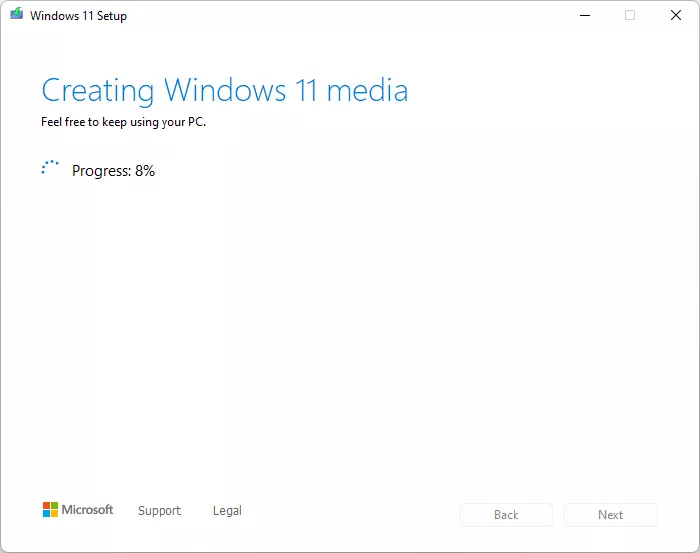Click the Windows 11 Setup title bar icon
Viewport: 700px width, 553px height.
(17, 14)
